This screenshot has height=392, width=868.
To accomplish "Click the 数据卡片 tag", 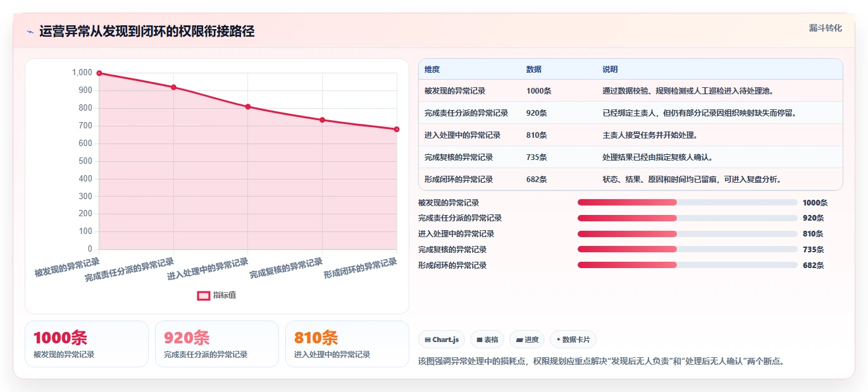I will pyautogui.click(x=573, y=340).
